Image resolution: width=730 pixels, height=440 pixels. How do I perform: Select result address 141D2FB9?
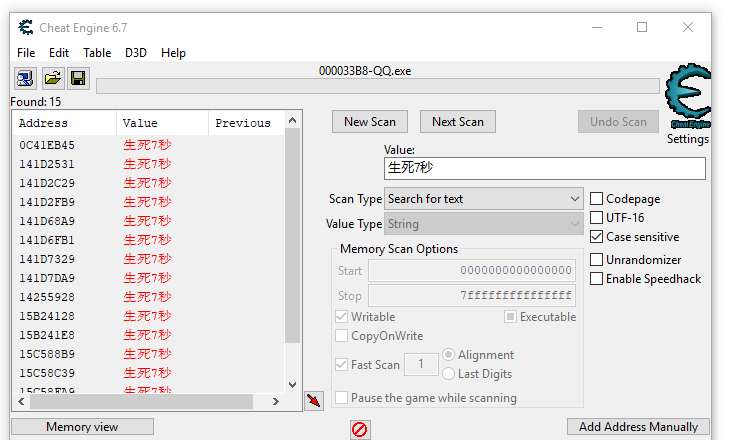tap(47, 202)
